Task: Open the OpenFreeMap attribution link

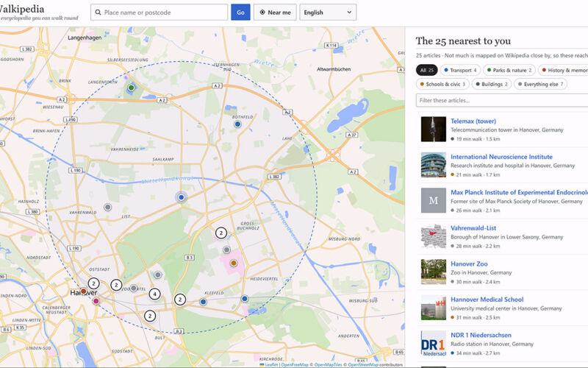Action: [295, 364]
